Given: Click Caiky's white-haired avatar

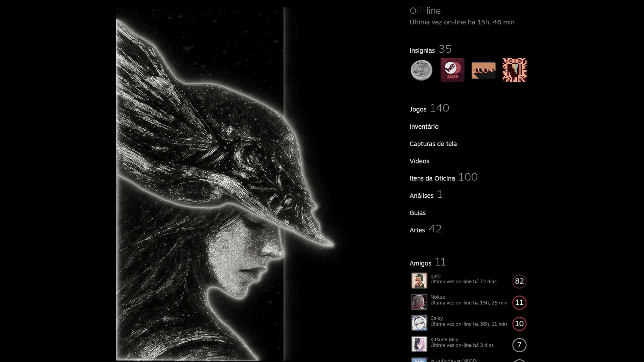Looking at the screenshot, I should 419,323.
